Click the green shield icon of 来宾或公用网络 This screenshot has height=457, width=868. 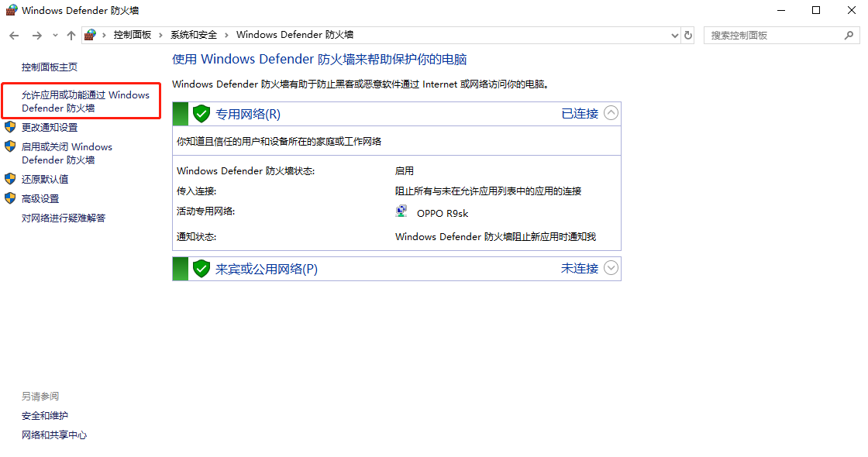[x=201, y=268]
